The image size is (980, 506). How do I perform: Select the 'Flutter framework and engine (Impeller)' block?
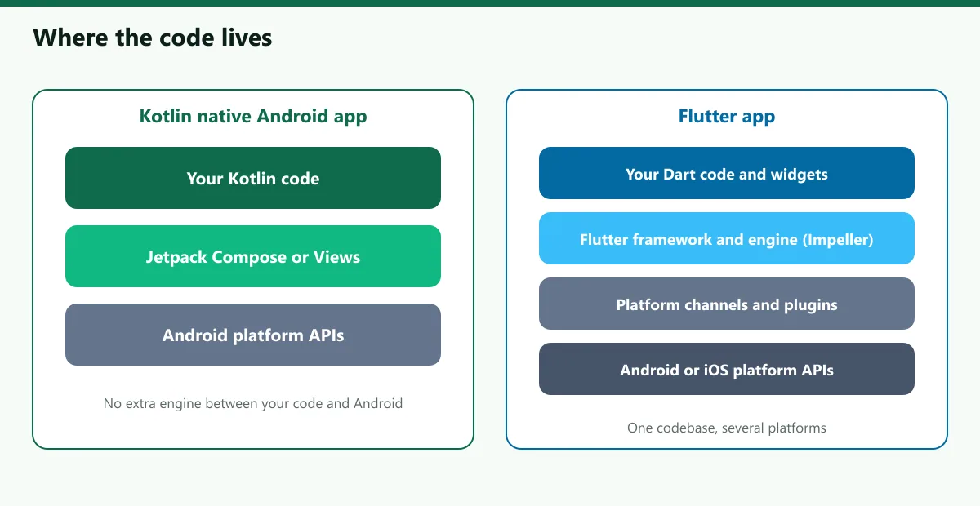coord(727,238)
